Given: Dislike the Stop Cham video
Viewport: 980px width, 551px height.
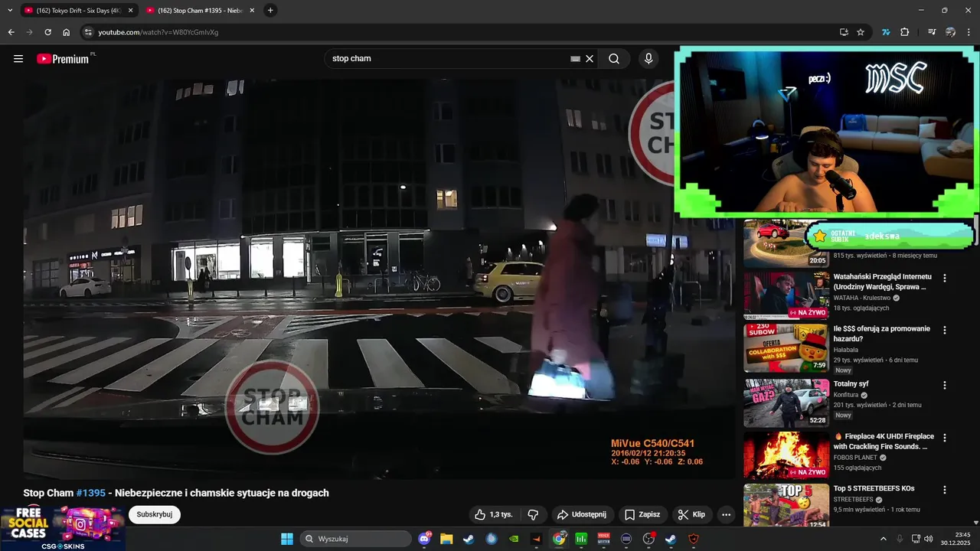Looking at the screenshot, I should tap(534, 514).
